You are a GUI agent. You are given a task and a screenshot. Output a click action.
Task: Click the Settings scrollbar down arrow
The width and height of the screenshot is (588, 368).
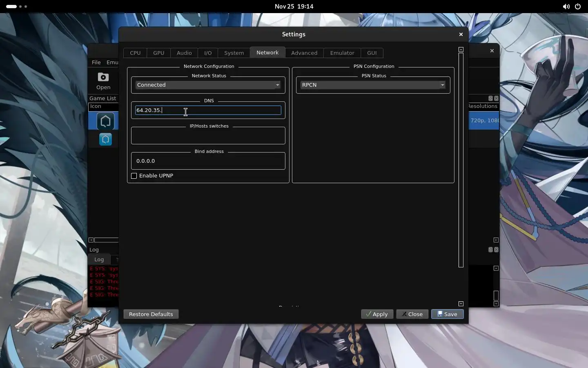[461, 304]
